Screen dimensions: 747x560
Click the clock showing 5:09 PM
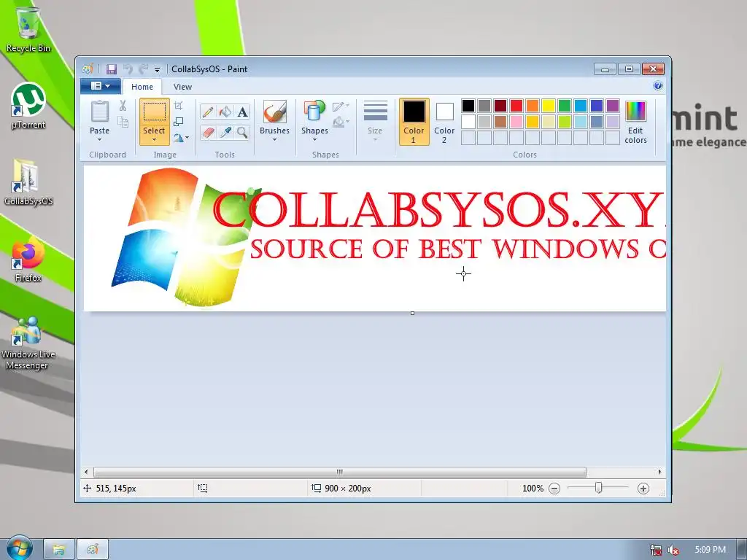click(710, 550)
